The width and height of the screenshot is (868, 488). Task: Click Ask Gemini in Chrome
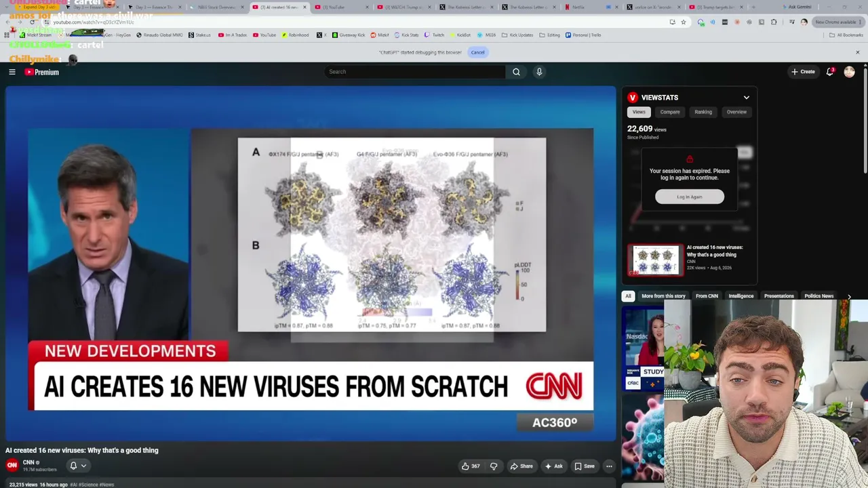click(x=797, y=7)
